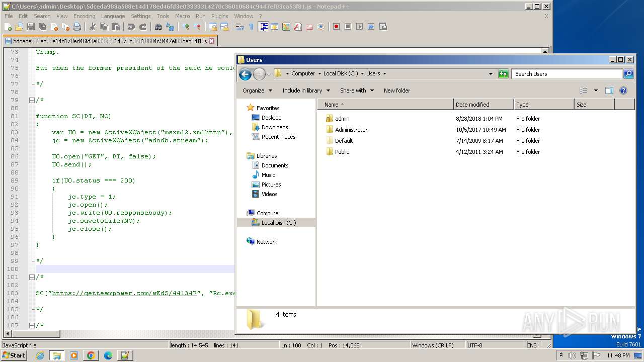Sort by the Name column header

tap(386, 105)
